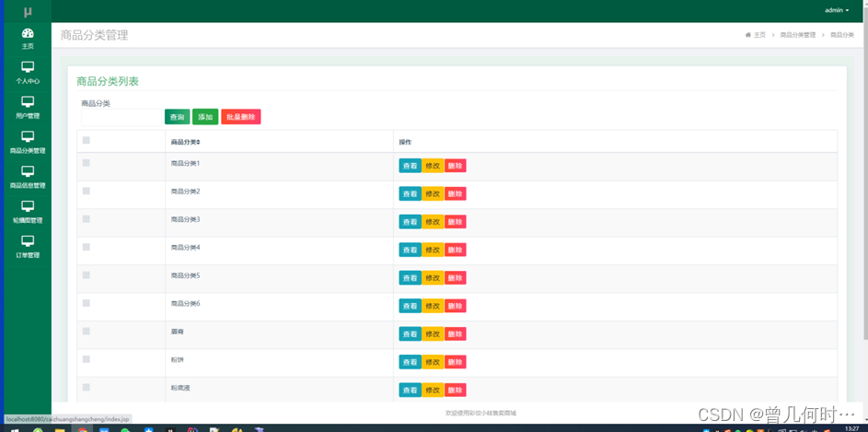The height and width of the screenshot is (432, 868).
Task: View 商品分类6 with 查看
Action: tap(410, 306)
